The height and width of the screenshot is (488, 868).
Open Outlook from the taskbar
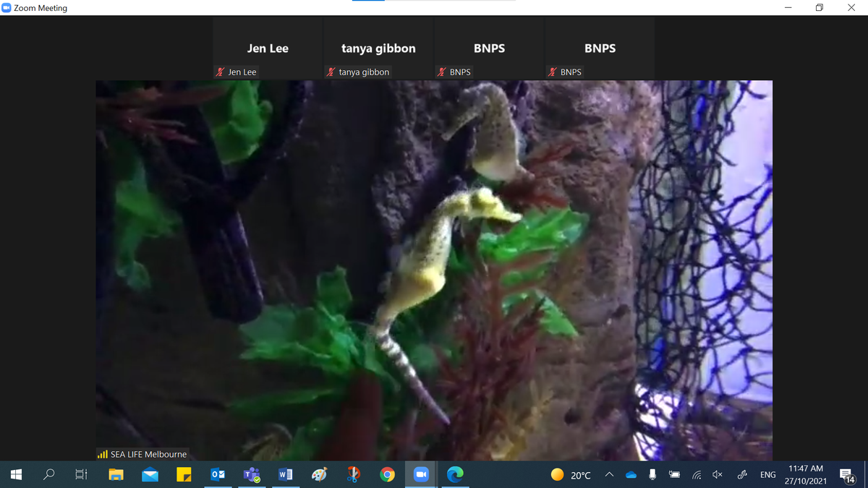point(218,474)
